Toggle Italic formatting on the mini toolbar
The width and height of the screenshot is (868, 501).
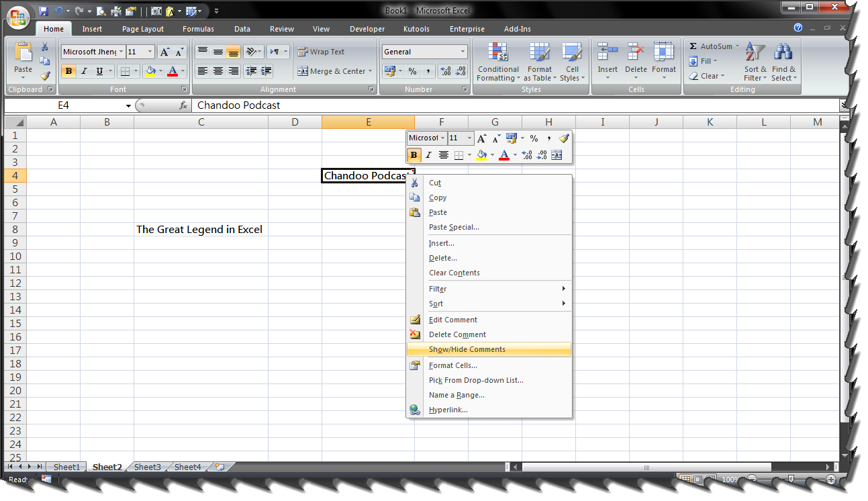coord(429,154)
